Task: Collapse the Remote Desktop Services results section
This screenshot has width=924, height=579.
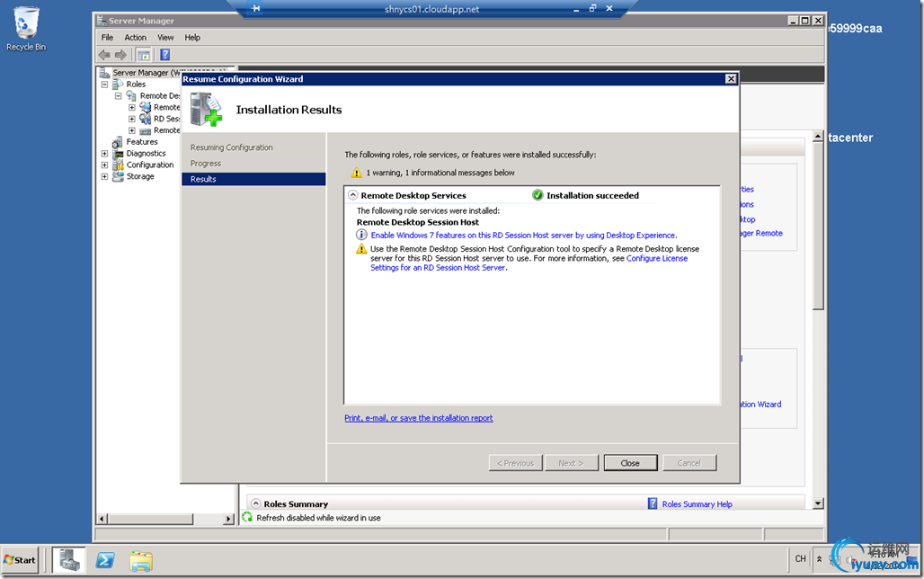Action: click(x=353, y=195)
